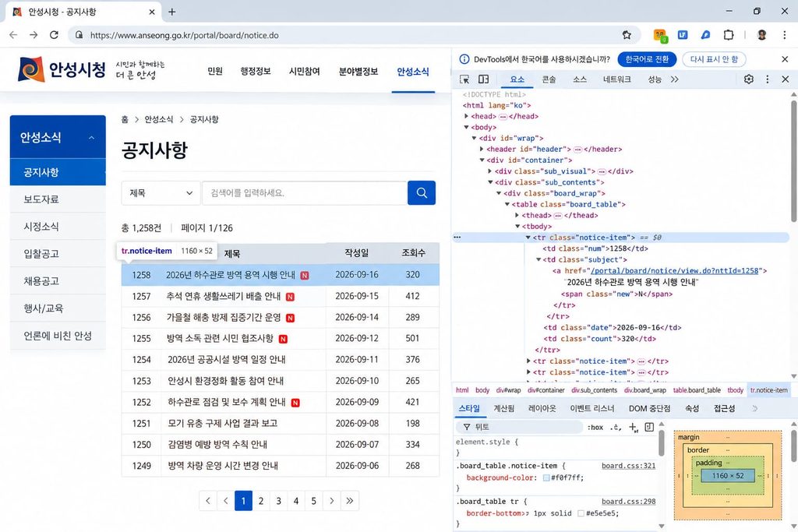Open the 민원 navigation menu

click(215, 71)
